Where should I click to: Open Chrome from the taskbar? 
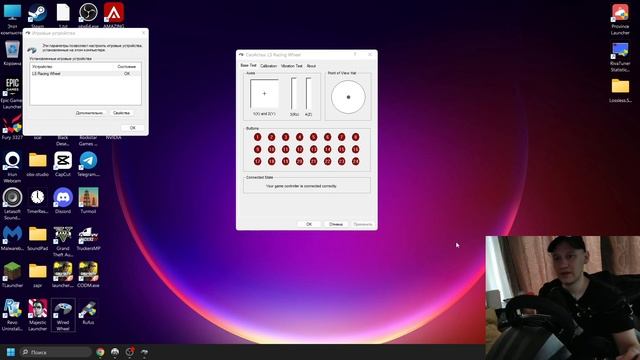(x=100, y=352)
